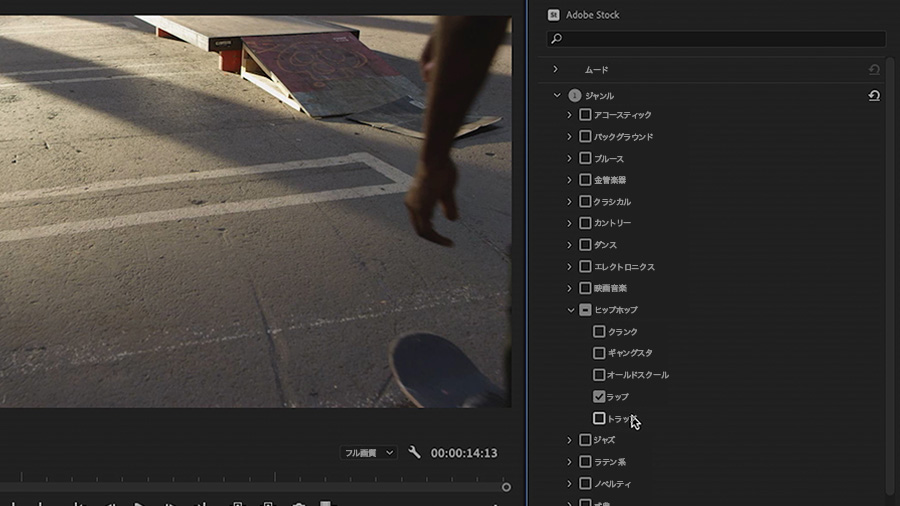The height and width of the screenshot is (506, 900).
Task: Tick the カントリー checkbox
Action: [585, 223]
